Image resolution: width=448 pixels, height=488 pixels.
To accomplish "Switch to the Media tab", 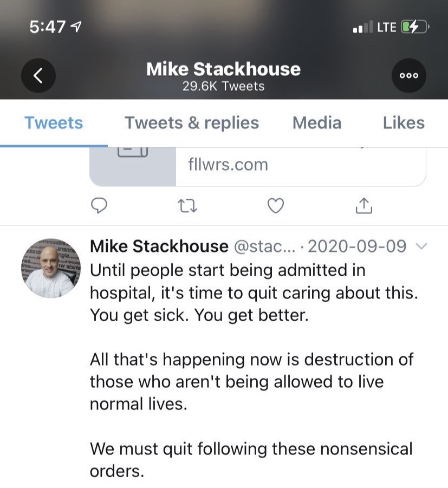I will [316, 123].
